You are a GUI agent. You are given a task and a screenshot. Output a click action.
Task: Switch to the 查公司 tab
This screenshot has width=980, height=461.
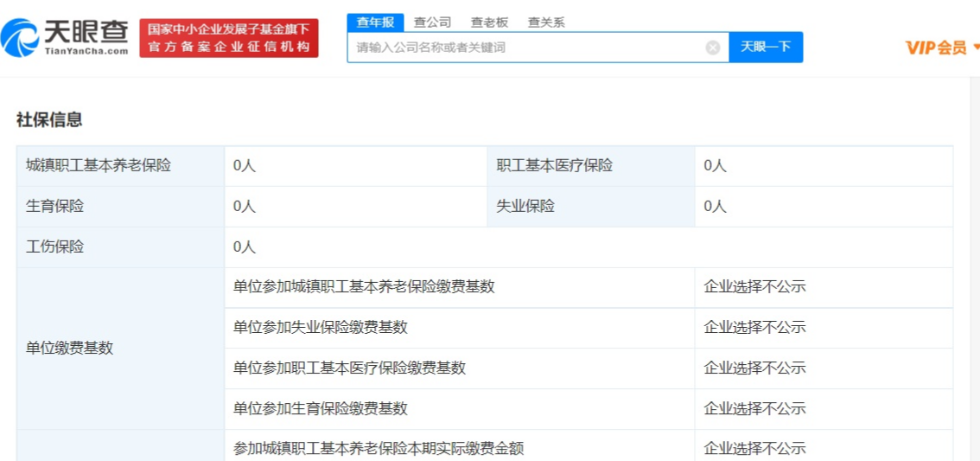[432, 22]
